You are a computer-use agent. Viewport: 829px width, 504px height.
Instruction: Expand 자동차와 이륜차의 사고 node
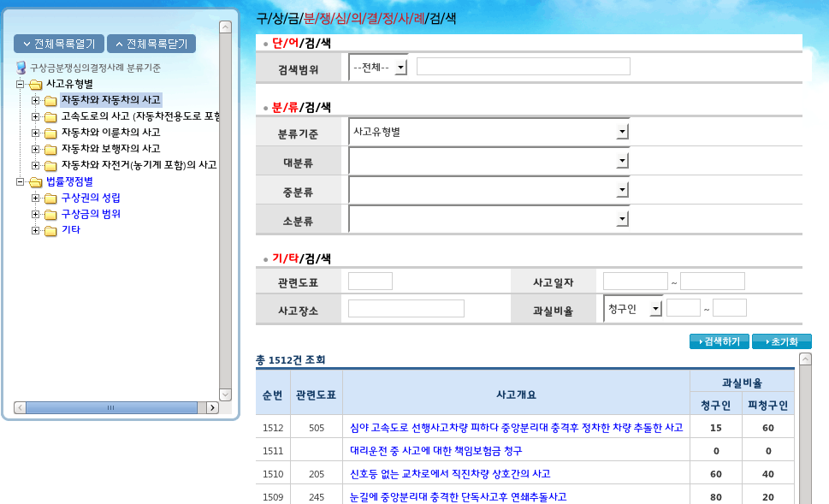(x=35, y=133)
